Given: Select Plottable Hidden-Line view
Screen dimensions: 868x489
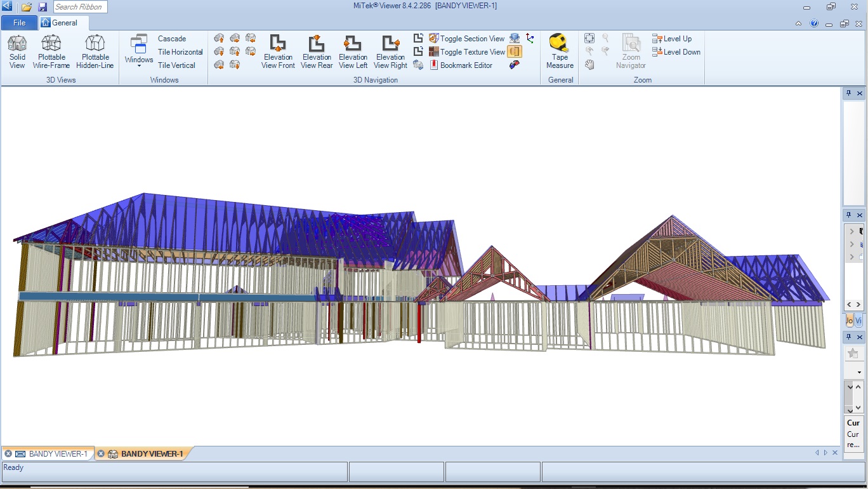Looking at the screenshot, I should coord(95,51).
